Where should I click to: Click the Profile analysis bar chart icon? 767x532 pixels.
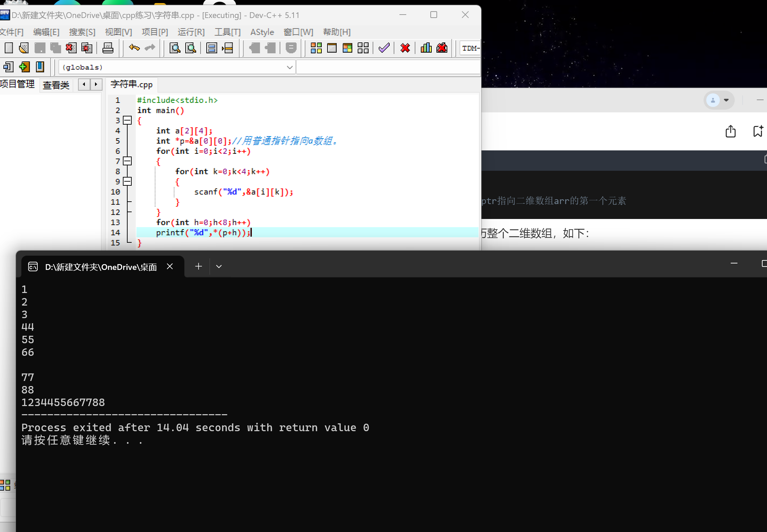tap(426, 48)
